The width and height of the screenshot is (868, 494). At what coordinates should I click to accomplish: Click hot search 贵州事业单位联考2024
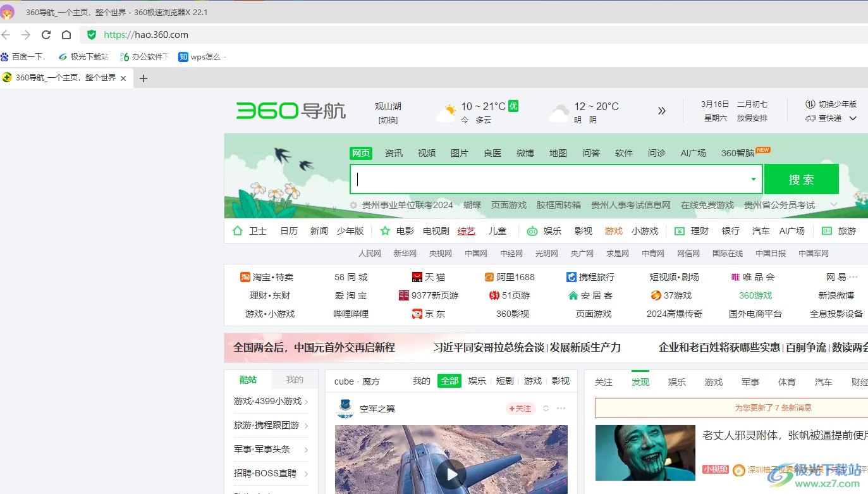pyautogui.click(x=408, y=205)
